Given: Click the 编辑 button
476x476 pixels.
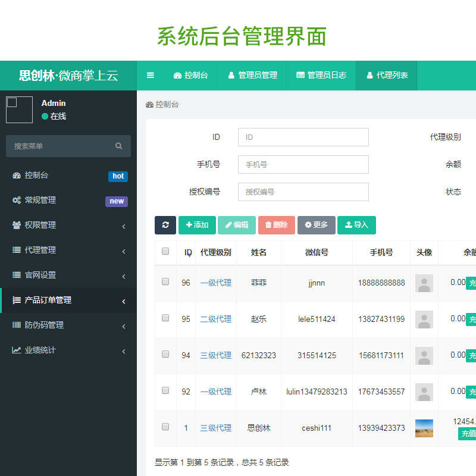Looking at the screenshot, I should 237,225.
